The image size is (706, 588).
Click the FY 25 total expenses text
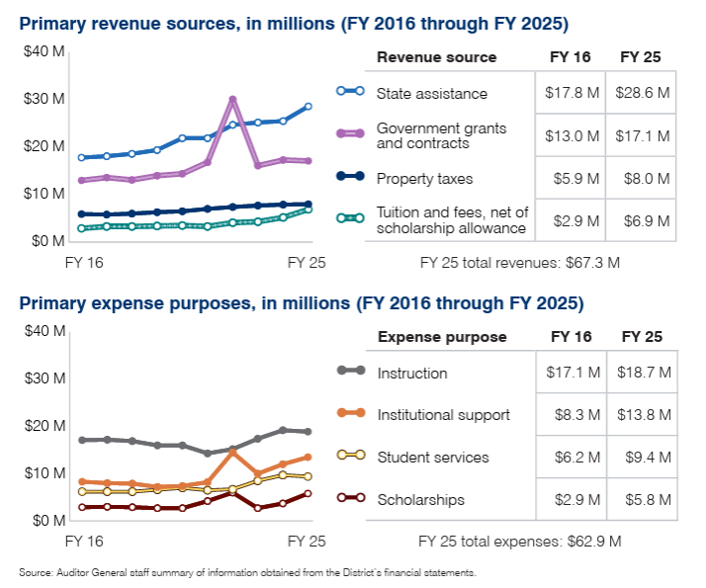519,542
